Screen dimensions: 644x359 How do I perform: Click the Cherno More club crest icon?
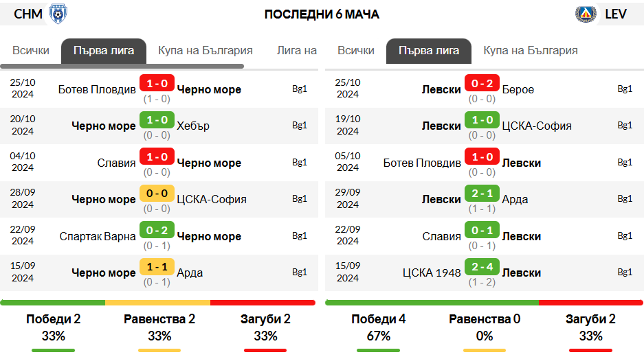coord(58,14)
